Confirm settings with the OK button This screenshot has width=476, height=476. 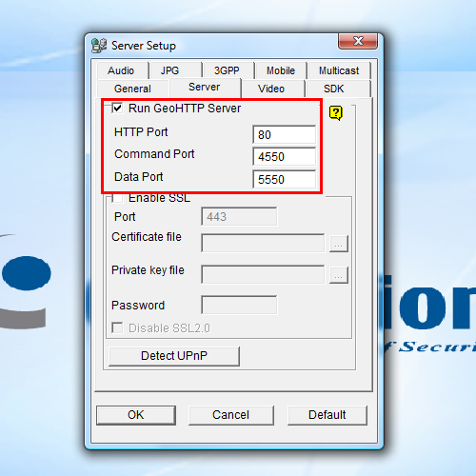coord(136,415)
